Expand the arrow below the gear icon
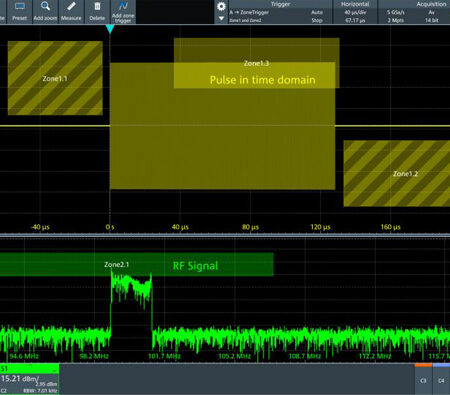 [221, 19]
